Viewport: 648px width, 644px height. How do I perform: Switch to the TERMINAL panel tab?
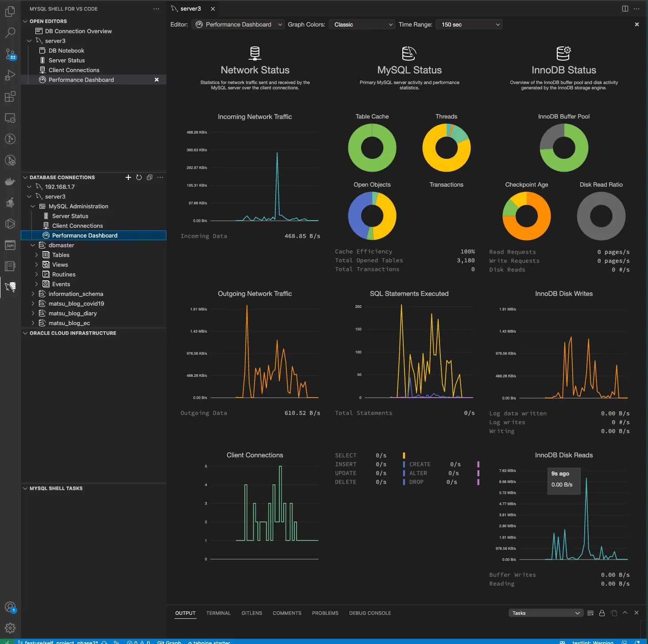218,613
